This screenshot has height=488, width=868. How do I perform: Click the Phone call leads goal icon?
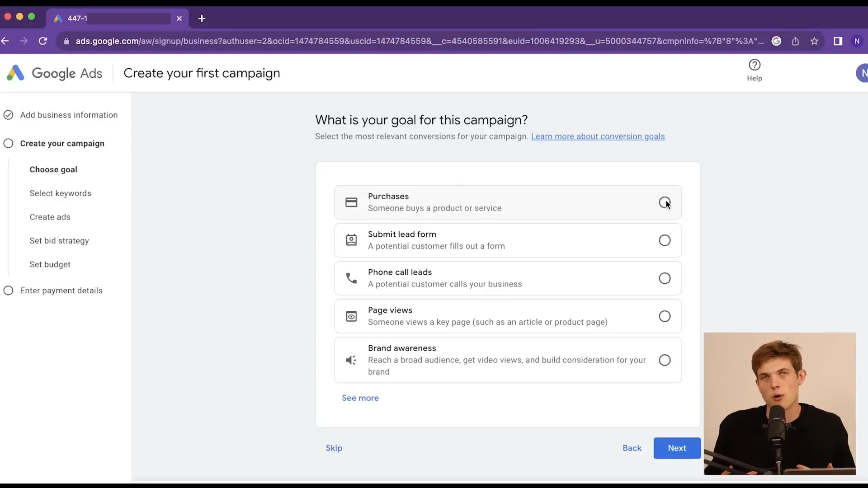click(x=351, y=278)
